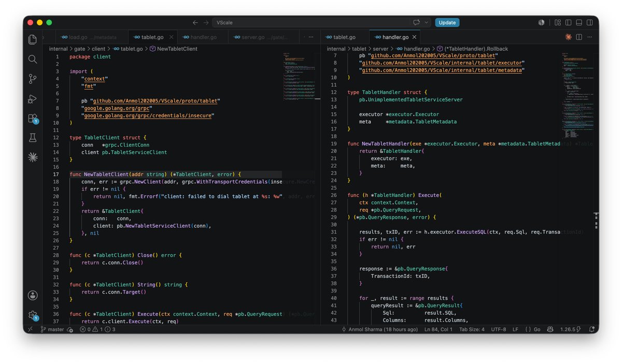Expand the NewTabletClient breadcrumb symbol
The image size is (622, 364).
pyautogui.click(x=174, y=49)
